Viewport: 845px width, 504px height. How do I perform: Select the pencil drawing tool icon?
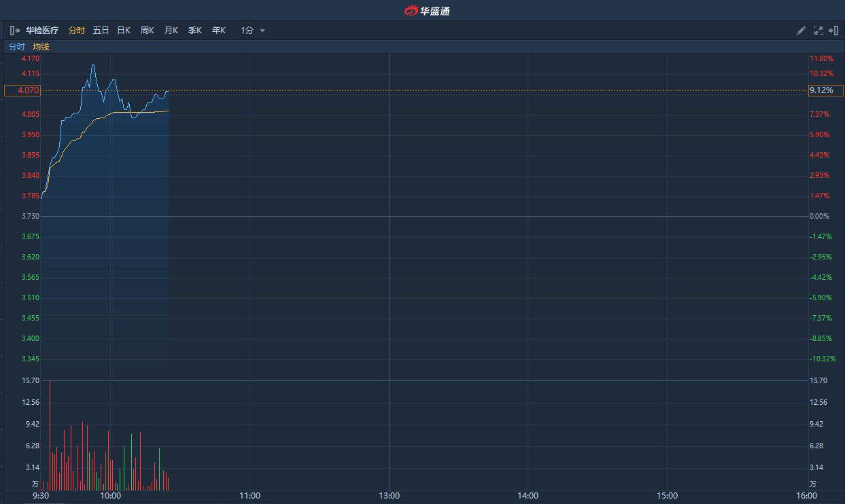[800, 30]
